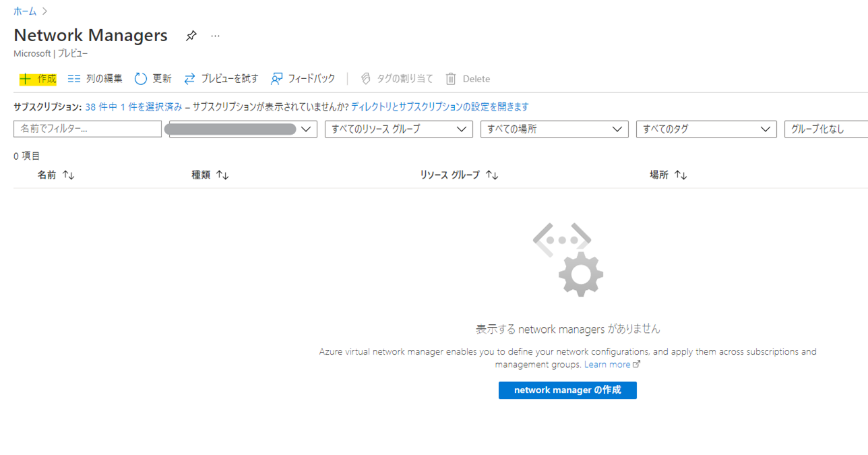Click the plus 作成 (Create) icon
The width and height of the screenshot is (868, 455).
click(x=26, y=79)
